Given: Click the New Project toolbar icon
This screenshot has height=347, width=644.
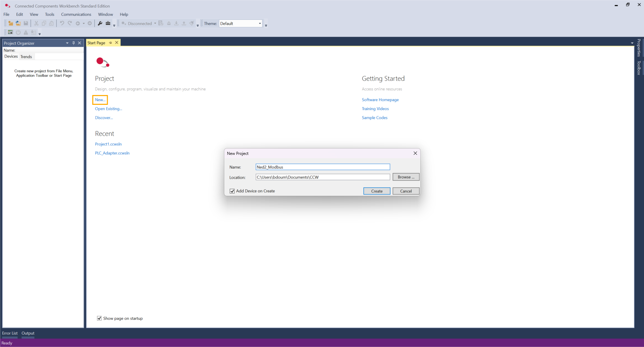Looking at the screenshot, I should tap(11, 24).
